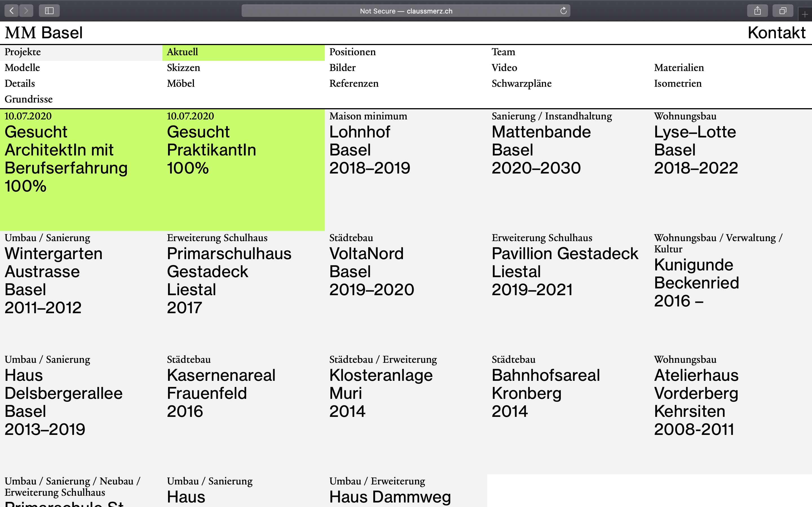Open the Kontakt link
Image resolution: width=812 pixels, height=507 pixels.
[776, 33]
